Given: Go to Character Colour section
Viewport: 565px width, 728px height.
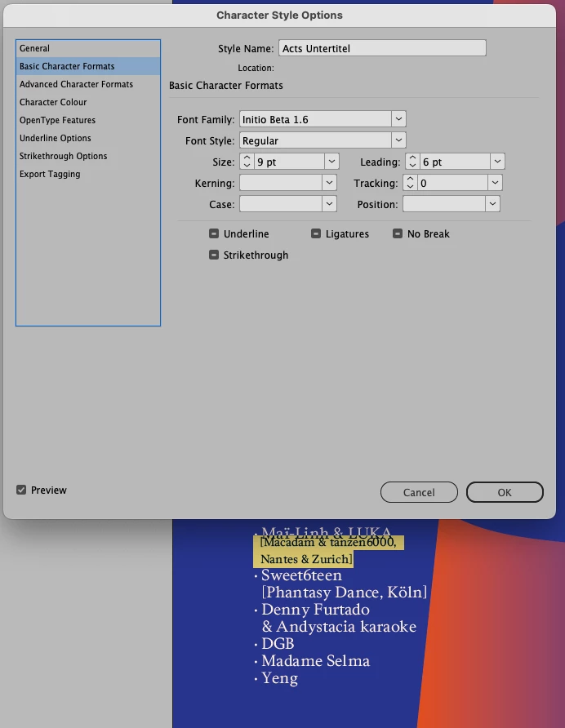Looking at the screenshot, I should coord(88,102).
